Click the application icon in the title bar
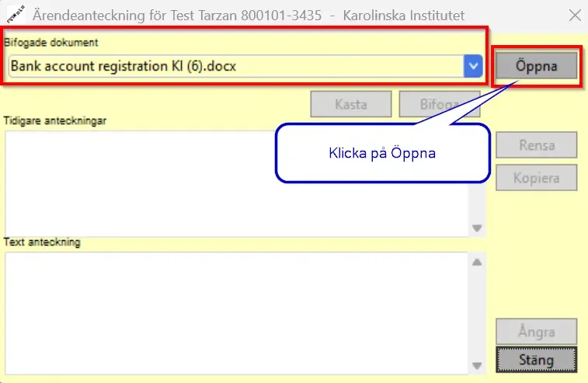 (x=16, y=14)
